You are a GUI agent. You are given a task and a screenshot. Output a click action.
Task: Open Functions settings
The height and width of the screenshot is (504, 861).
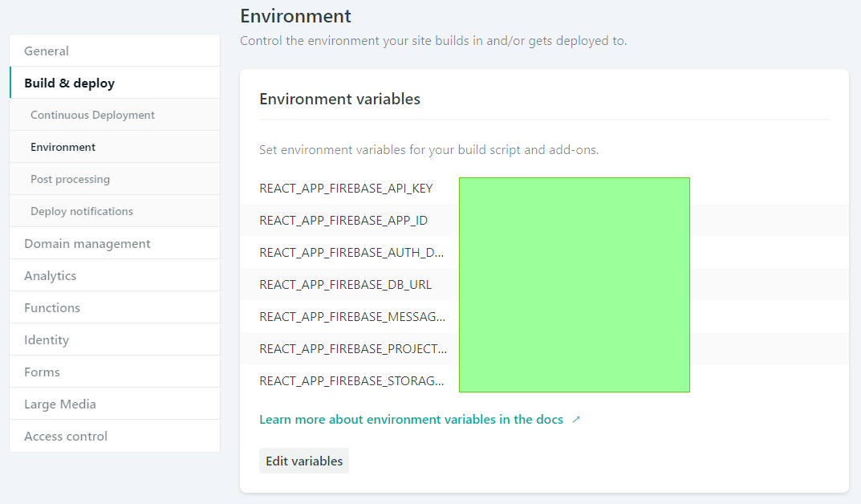pyautogui.click(x=115, y=307)
